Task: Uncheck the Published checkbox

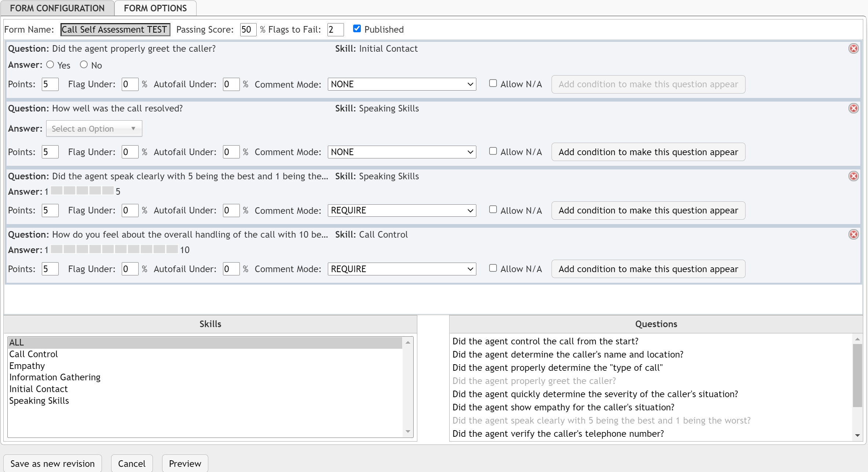Action: coord(356,28)
